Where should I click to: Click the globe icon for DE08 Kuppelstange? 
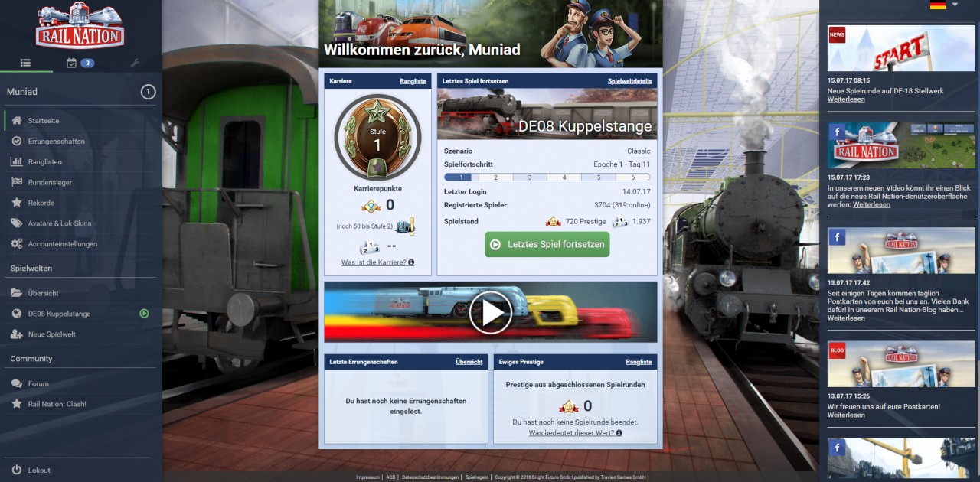point(16,314)
